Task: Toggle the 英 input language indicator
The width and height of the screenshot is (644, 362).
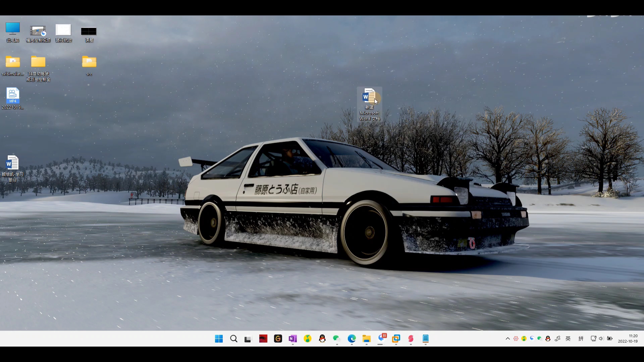Action: [x=568, y=339]
